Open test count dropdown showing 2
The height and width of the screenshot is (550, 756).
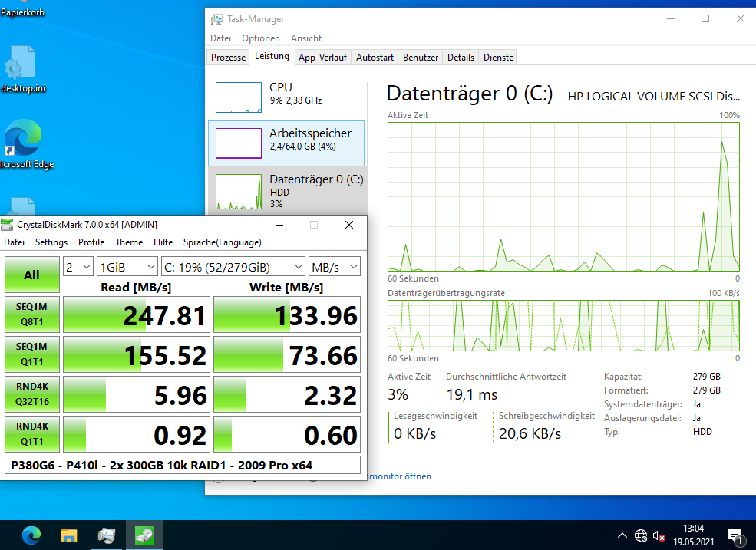click(78, 267)
